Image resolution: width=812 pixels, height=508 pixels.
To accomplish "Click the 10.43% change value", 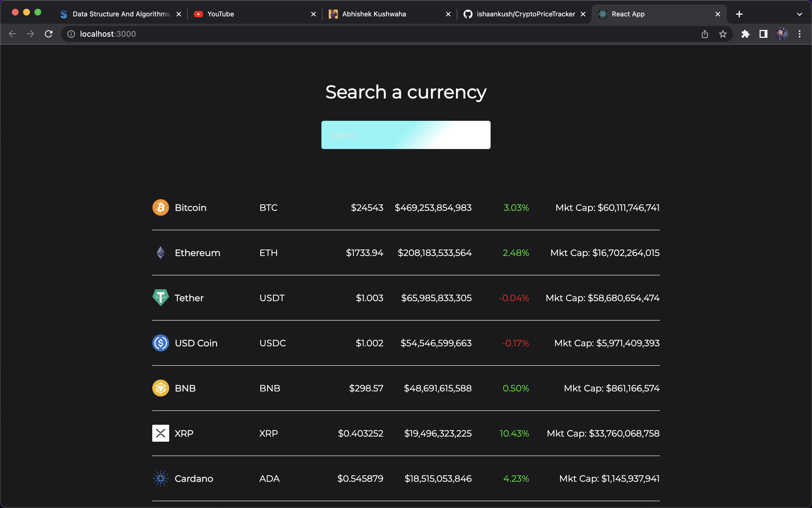I will click(x=514, y=433).
